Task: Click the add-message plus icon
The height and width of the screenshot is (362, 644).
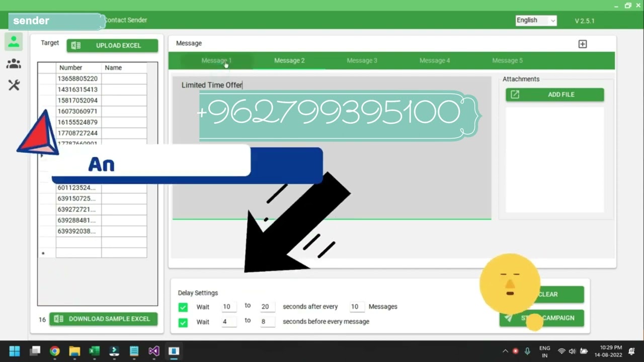Action: pyautogui.click(x=583, y=44)
